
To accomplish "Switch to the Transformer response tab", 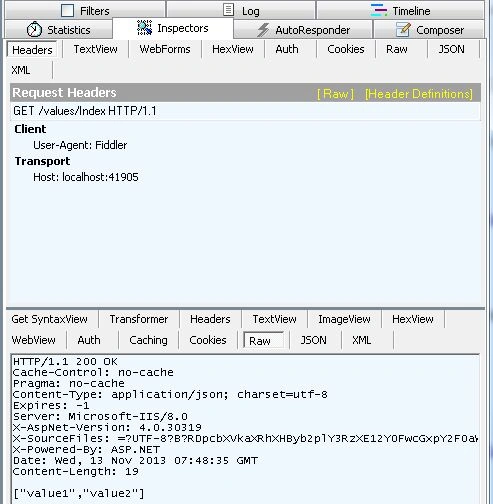I will [139, 319].
